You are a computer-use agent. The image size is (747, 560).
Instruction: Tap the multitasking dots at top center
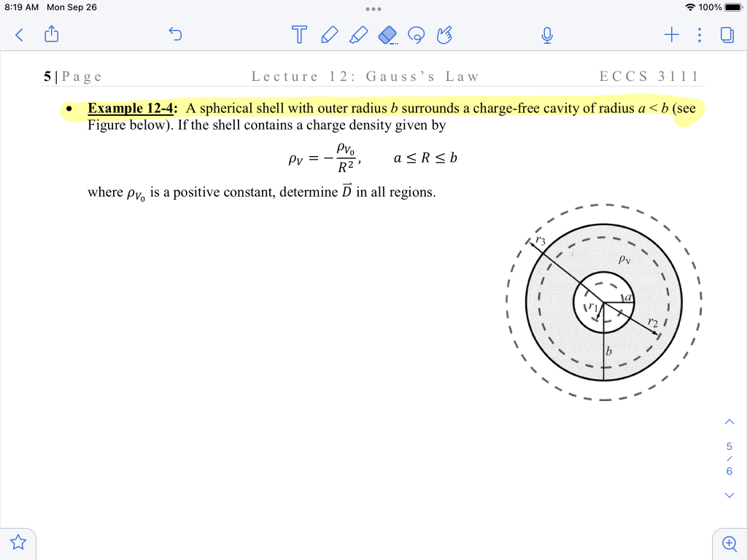coord(373,9)
